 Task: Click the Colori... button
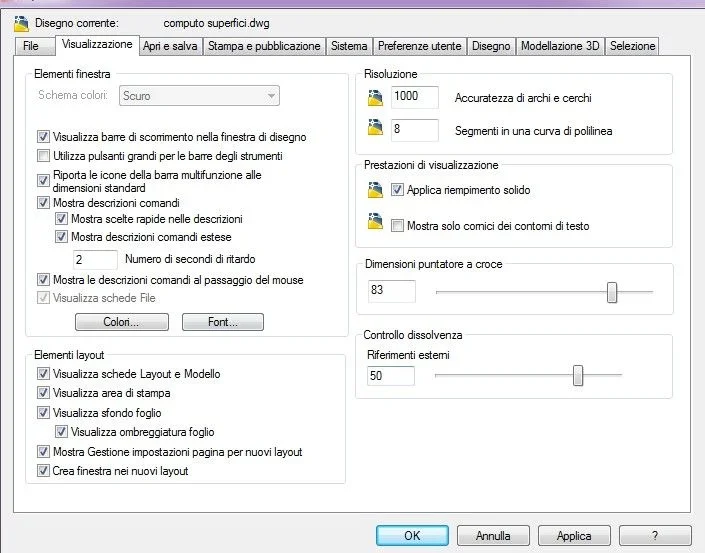pyautogui.click(x=122, y=322)
